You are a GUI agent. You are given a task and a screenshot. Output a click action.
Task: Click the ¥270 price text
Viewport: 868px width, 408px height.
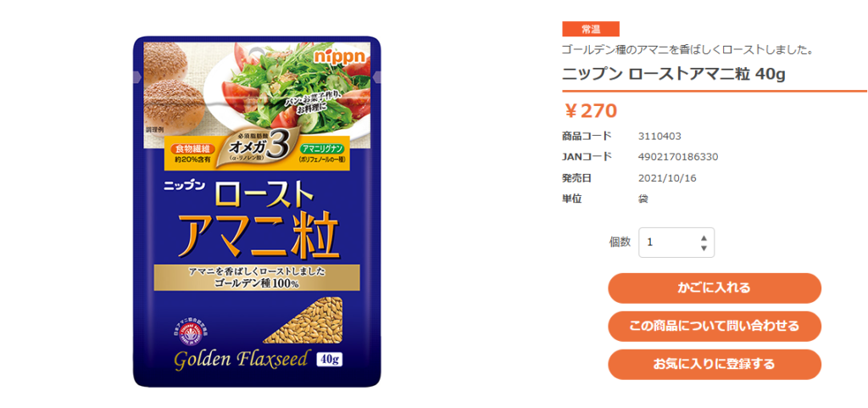point(590,111)
